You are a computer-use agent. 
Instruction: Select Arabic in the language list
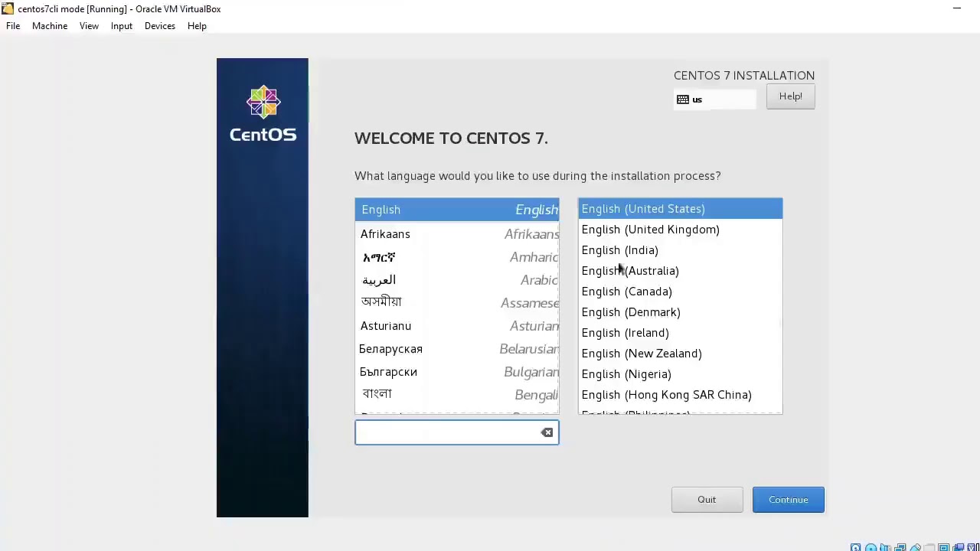pyautogui.click(x=457, y=280)
